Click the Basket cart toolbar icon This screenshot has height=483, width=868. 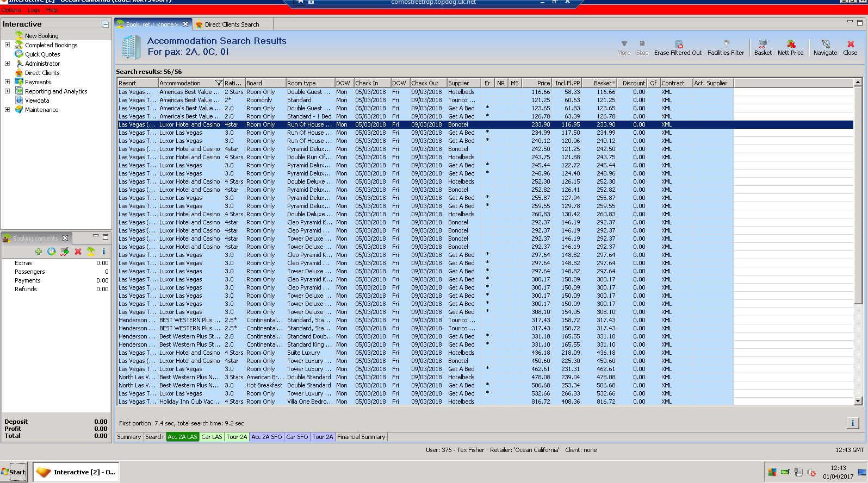coord(762,44)
